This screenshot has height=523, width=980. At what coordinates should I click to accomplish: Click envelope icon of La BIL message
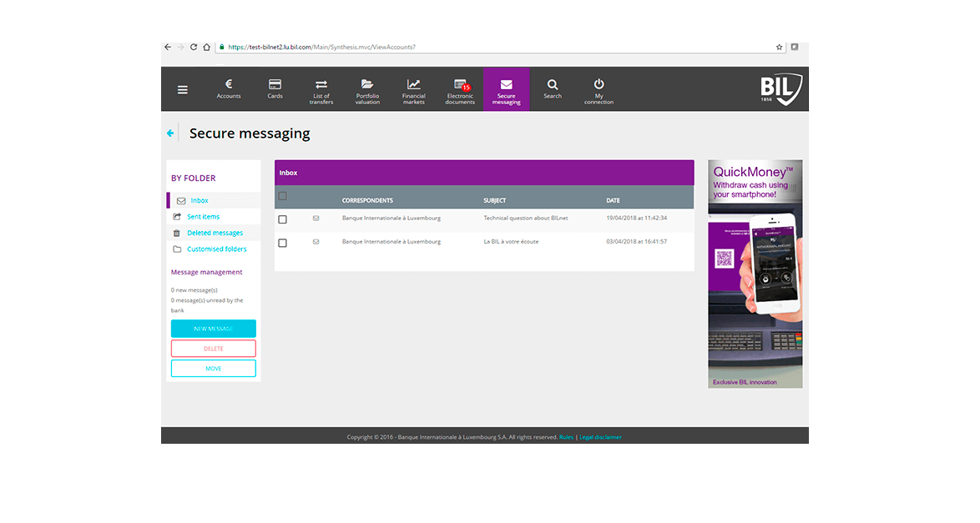pos(316,242)
